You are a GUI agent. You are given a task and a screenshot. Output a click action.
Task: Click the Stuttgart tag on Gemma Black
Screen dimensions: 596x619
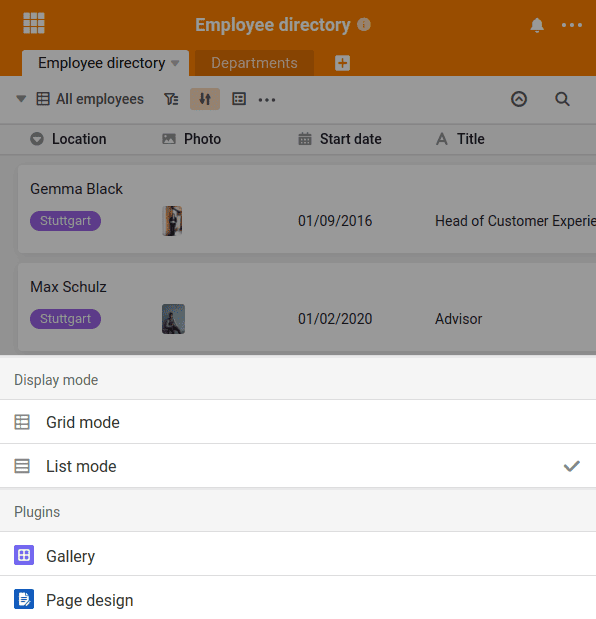pos(66,221)
